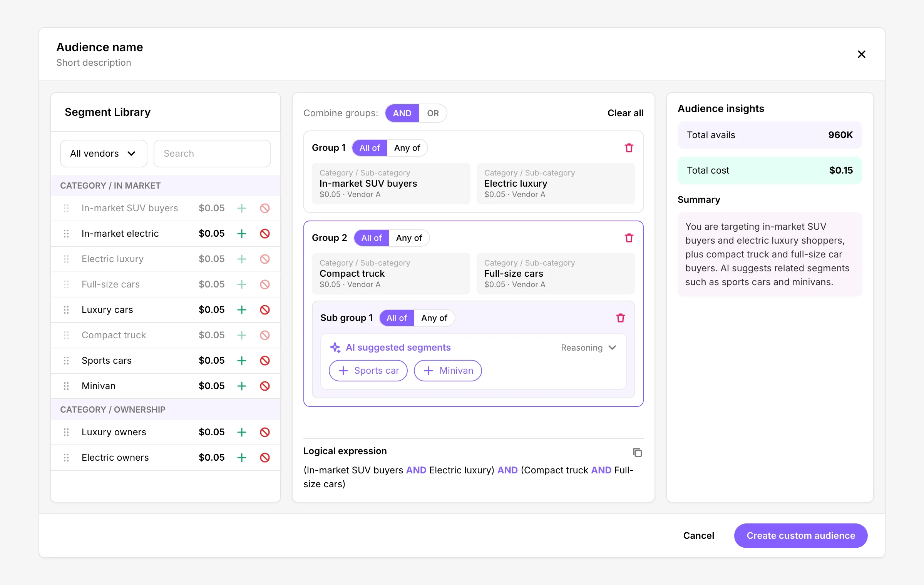Viewport: 924px width, 585px height.
Task: Select Electric luxury card in Group 1
Action: point(556,184)
